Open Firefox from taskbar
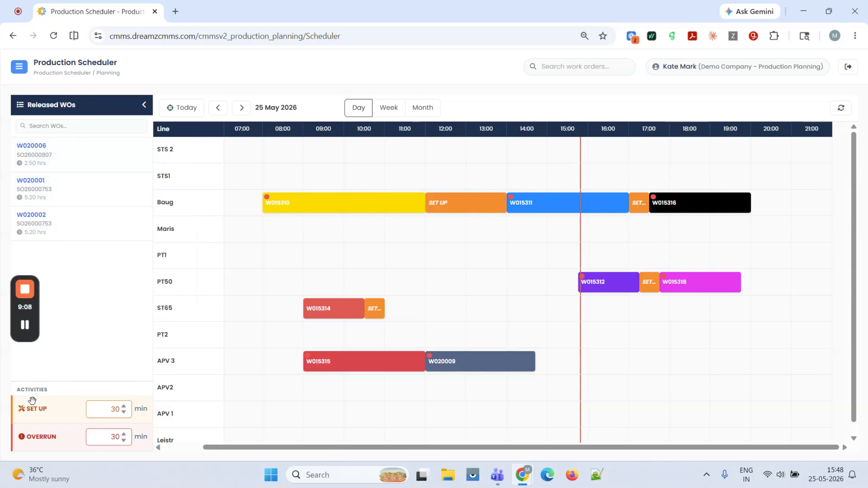Screen dimensions: 868x488 point(572,475)
